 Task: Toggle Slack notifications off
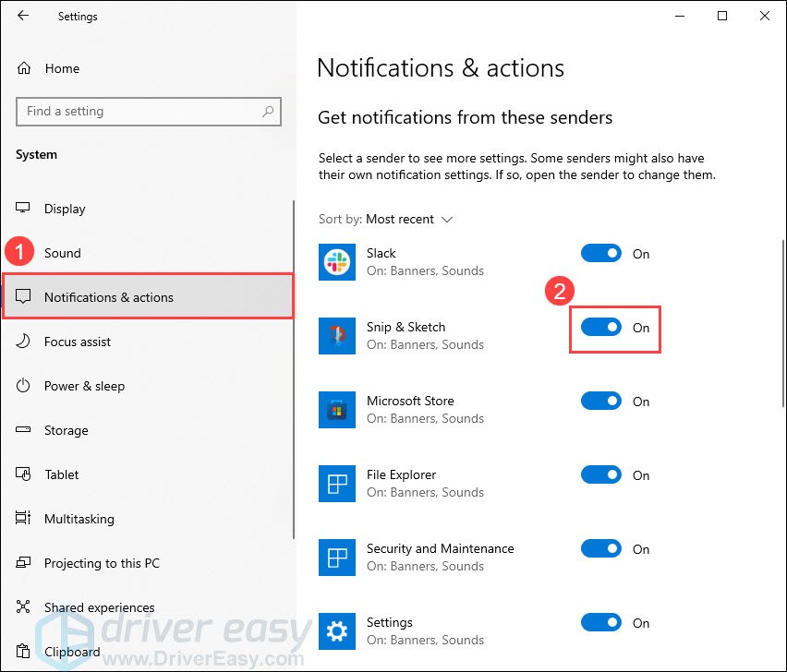point(601,253)
